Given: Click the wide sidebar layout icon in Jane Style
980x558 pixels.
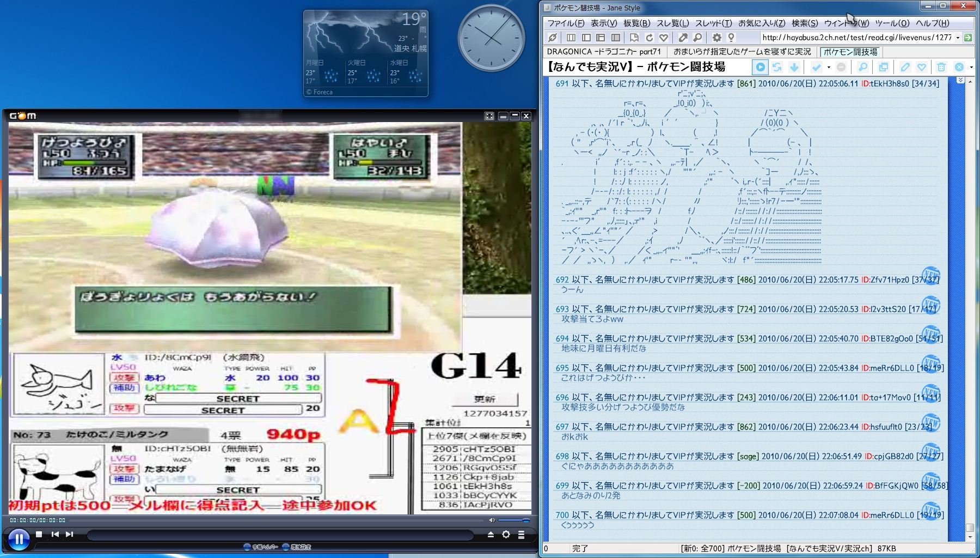Looking at the screenshot, I should point(615,38).
